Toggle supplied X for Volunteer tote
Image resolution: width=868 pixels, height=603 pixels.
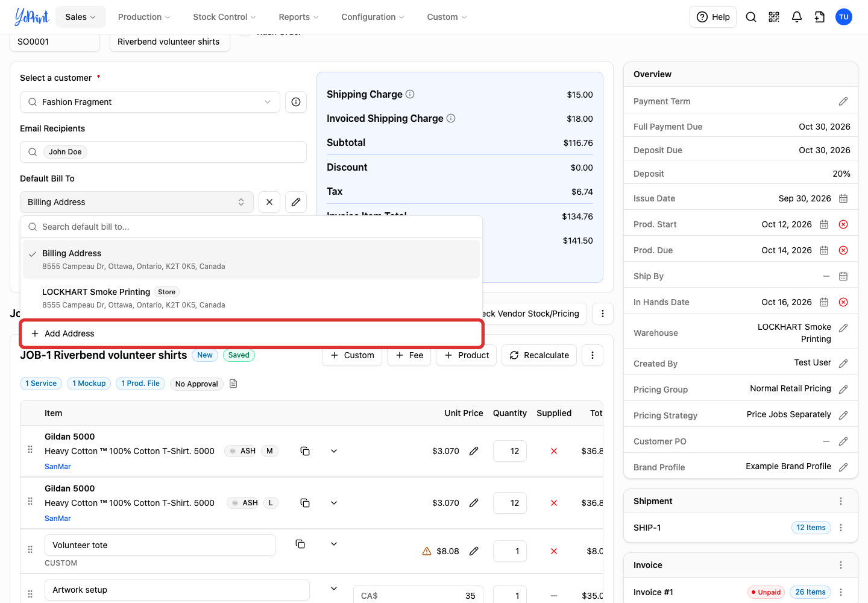tap(554, 551)
